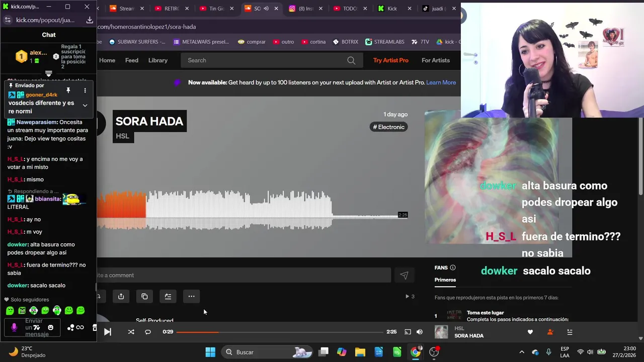
Task: Click the 7TV icon in chat input
Action: pos(37,328)
